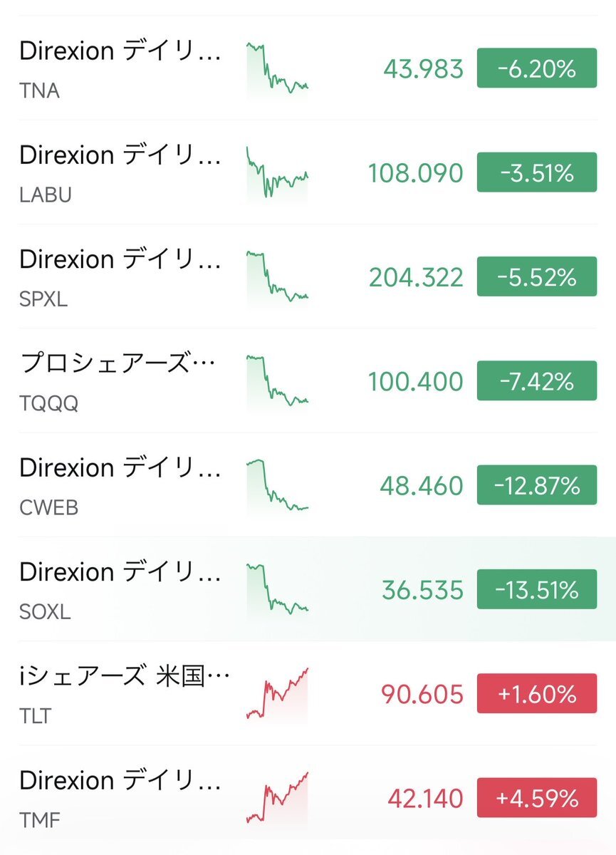Image resolution: width=616 pixels, height=855 pixels.
Task: Open the TQQQ mini chart
Action: [x=277, y=381]
